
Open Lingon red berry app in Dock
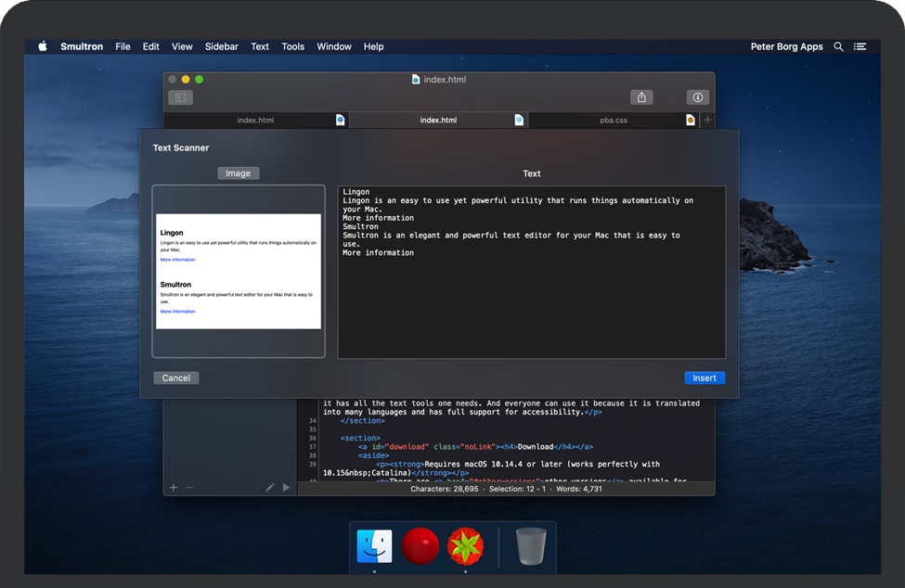click(420, 546)
